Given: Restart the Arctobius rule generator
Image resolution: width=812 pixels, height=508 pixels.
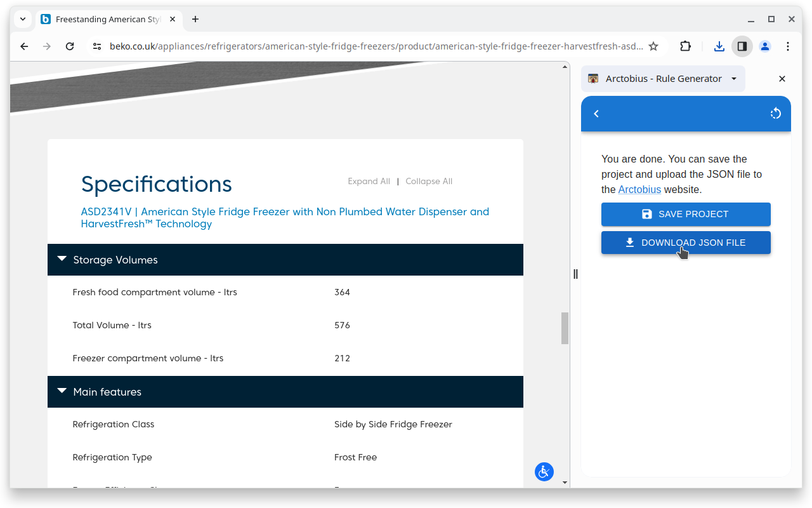Looking at the screenshot, I should coord(776,114).
